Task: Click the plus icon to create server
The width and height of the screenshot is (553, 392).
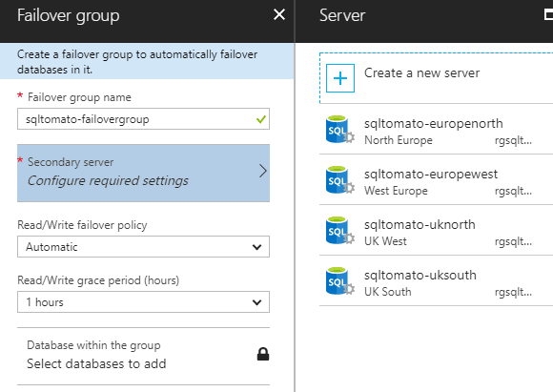Action: coord(340,78)
